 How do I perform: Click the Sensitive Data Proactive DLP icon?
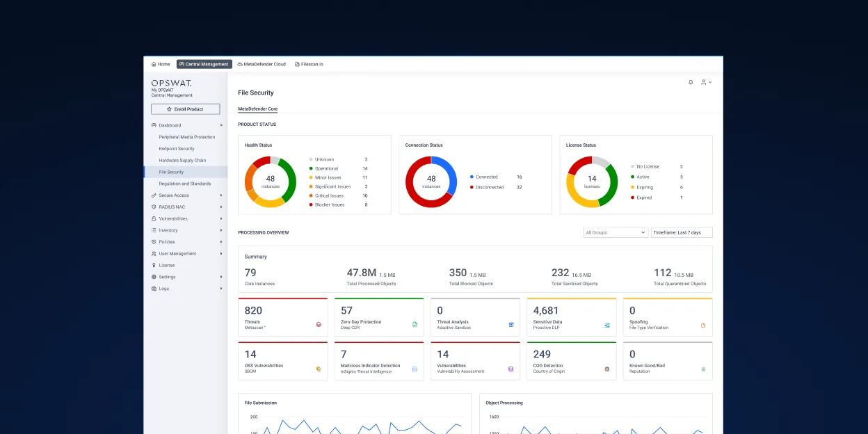[x=607, y=325]
